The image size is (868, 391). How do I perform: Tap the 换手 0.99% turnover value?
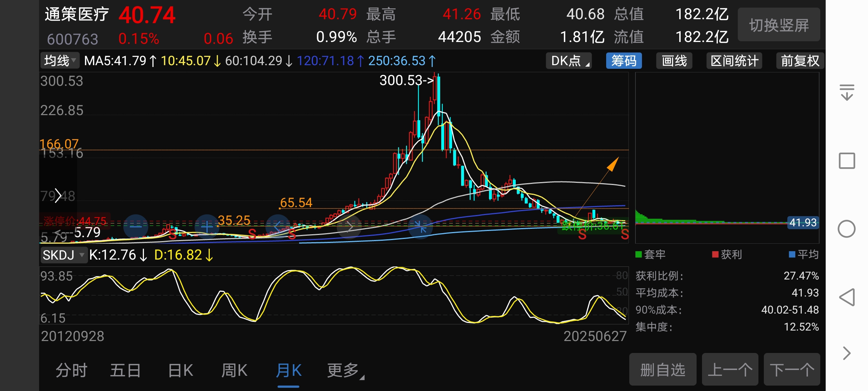(x=336, y=37)
